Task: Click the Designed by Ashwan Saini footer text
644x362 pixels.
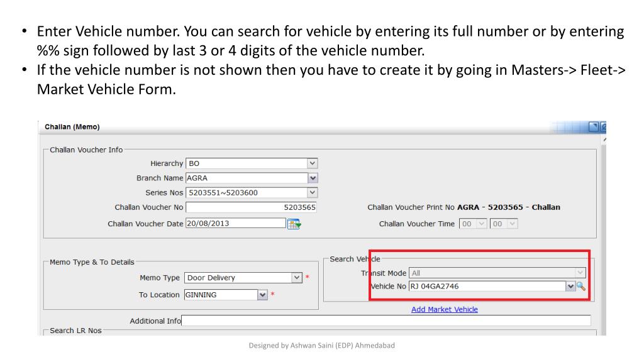Action: (321, 346)
